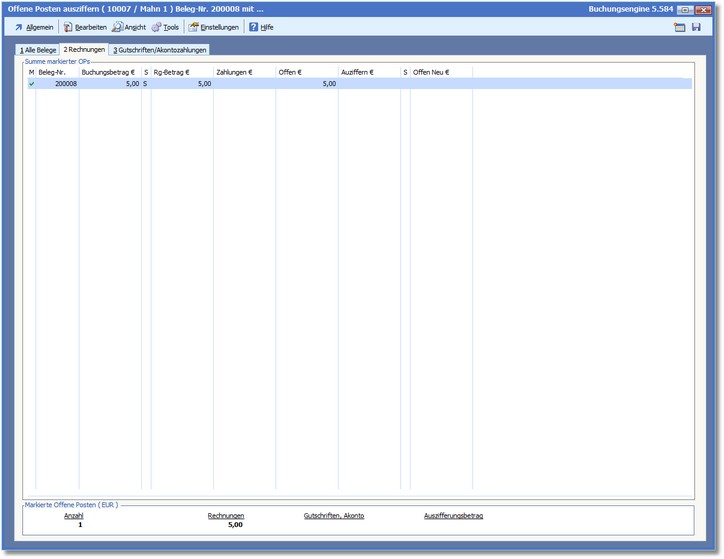724x559 pixels.
Task: Click the save floppy disk icon
Action: coord(696,27)
